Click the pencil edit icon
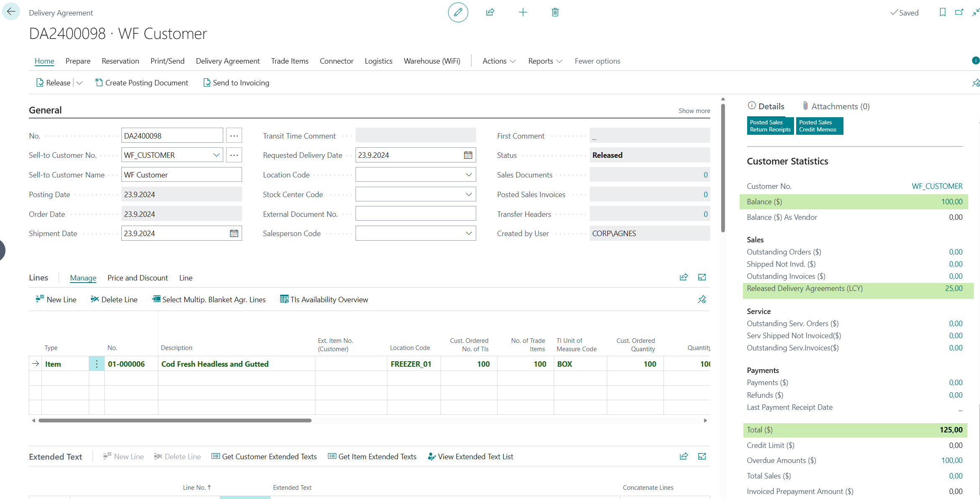Image resolution: width=980 pixels, height=499 pixels. (458, 13)
